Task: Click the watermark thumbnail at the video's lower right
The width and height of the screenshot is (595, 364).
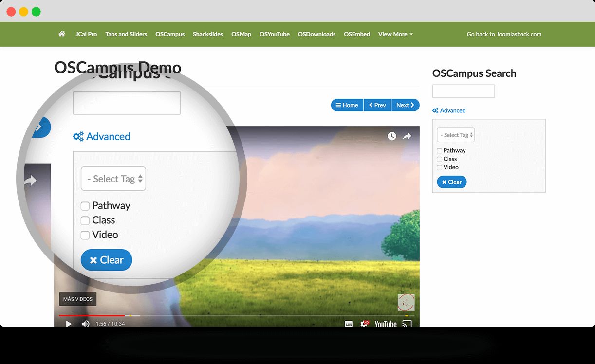Action: point(406,302)
